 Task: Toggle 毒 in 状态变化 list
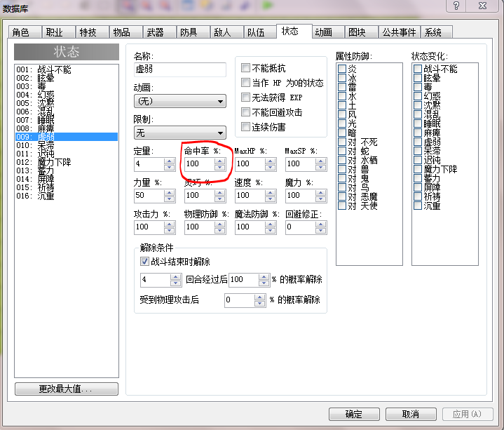pyautogui.click(x=418, y=87)
